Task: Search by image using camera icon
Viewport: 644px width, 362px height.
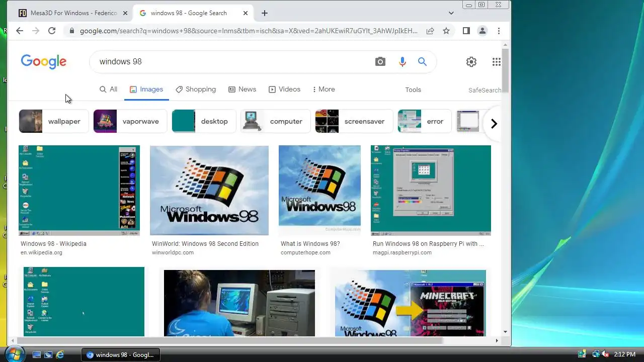Action: (x=380, y=61)
